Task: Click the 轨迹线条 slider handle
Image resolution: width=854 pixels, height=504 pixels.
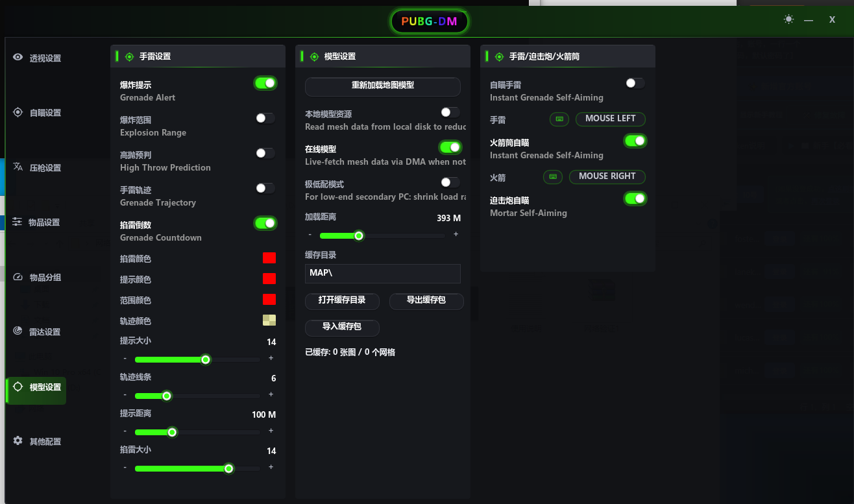Action: pyautogui.click(x=167, y=396)
